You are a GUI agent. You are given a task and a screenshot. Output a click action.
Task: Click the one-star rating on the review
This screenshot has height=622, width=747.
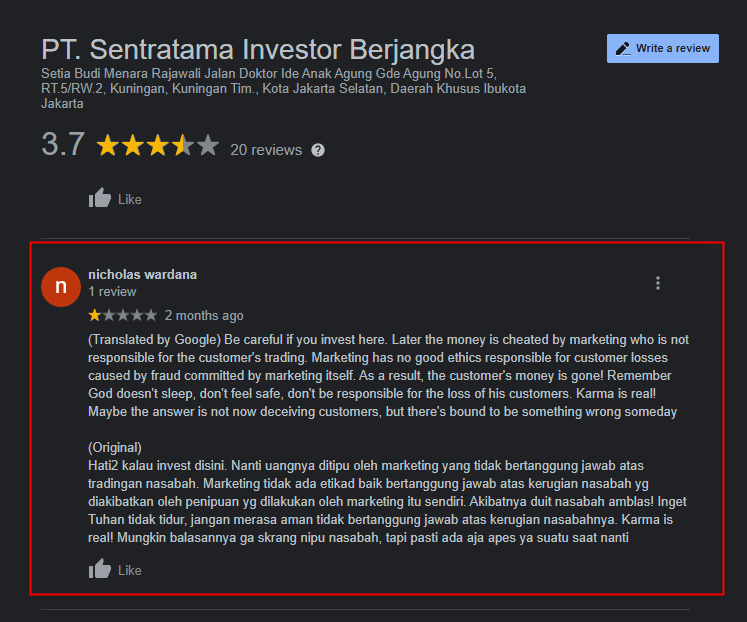coord(122,315)
